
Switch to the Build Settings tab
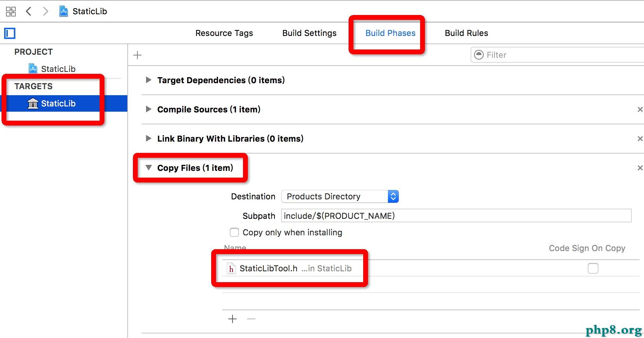pos(309,33)
